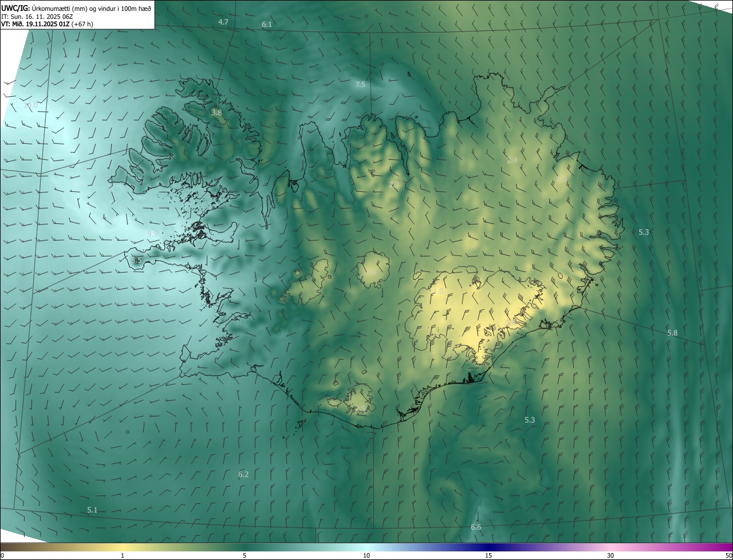Click the map value label "2.4"
Image resolution: width=733 pixels, height=560 pixels.
coord(512,160)
